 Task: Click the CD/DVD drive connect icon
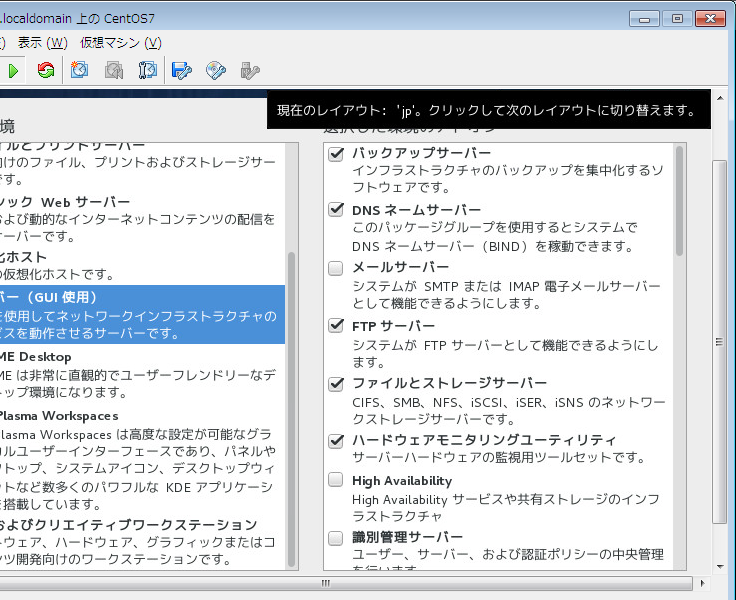[x=215, y=70]
